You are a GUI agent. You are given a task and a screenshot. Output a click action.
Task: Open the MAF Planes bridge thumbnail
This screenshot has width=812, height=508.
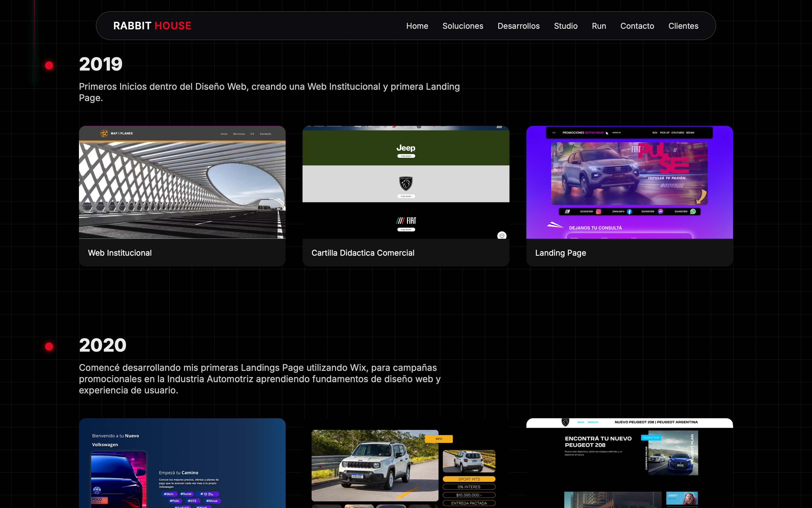pos(182,182)
